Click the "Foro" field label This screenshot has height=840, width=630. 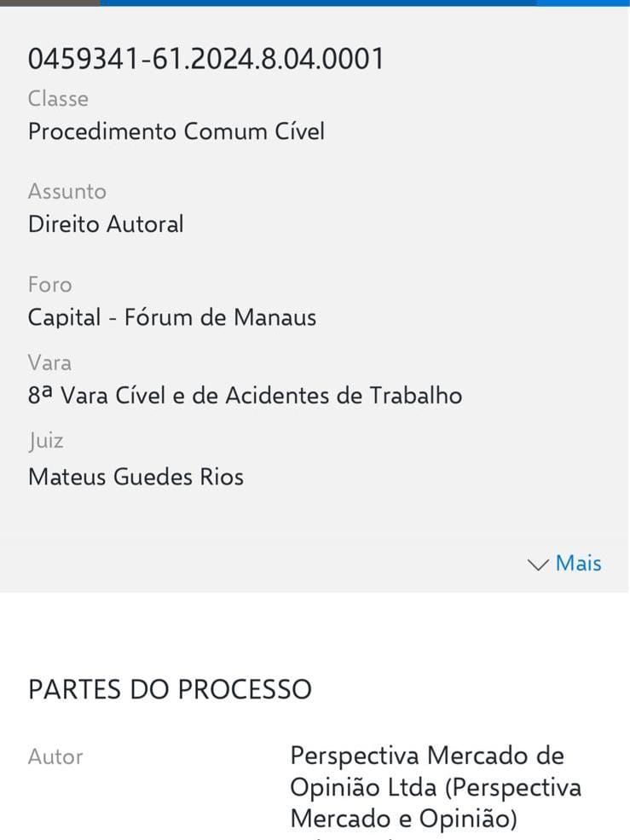tap(49, 284)
